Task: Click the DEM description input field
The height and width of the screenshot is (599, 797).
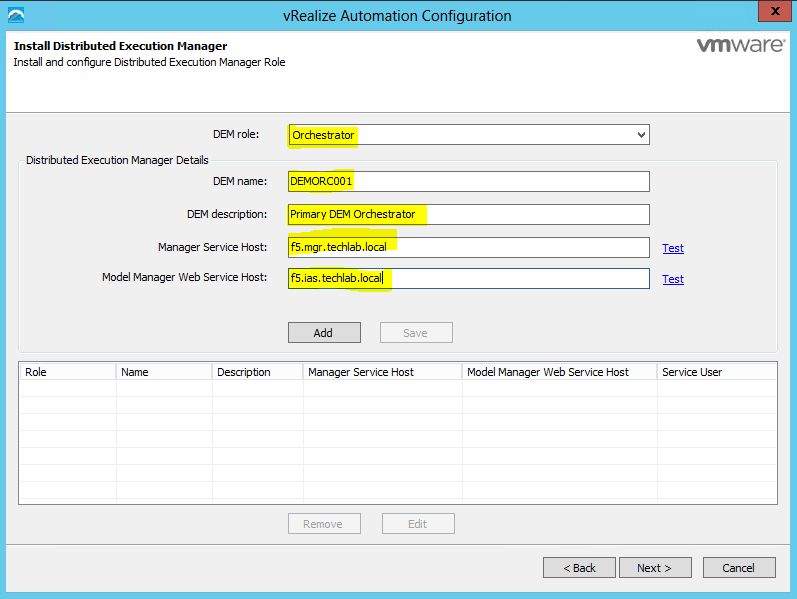Action: coord(469,215)
